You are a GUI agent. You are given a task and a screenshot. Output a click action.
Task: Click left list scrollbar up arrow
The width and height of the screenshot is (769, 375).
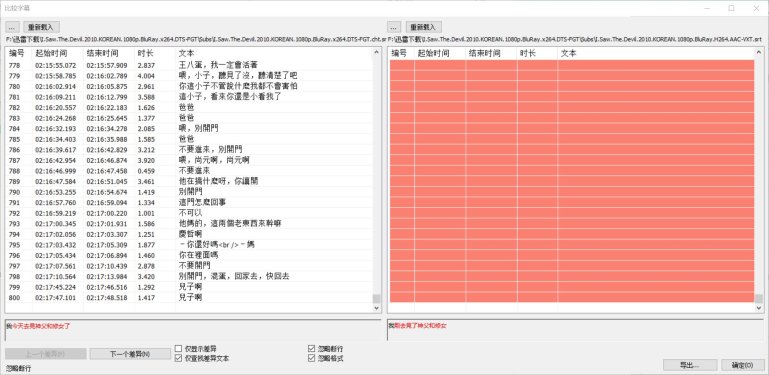376,52
